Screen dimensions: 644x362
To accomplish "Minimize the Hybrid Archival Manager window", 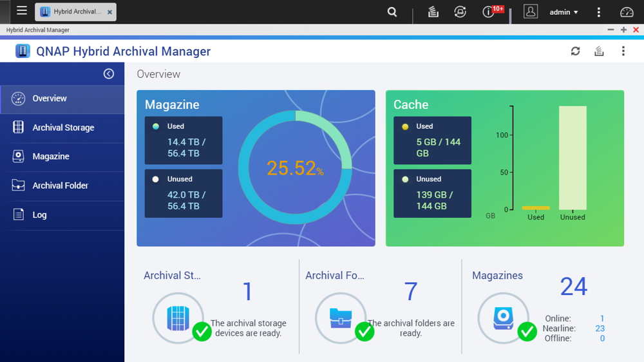I will click(x=611, y=30).
